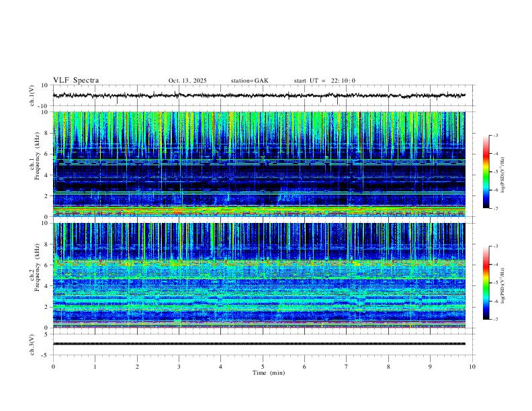This screenshot has height=411, width=532.
Task: Click the "-3" value on ch.1 colorbar
Action: pos(495,136)
